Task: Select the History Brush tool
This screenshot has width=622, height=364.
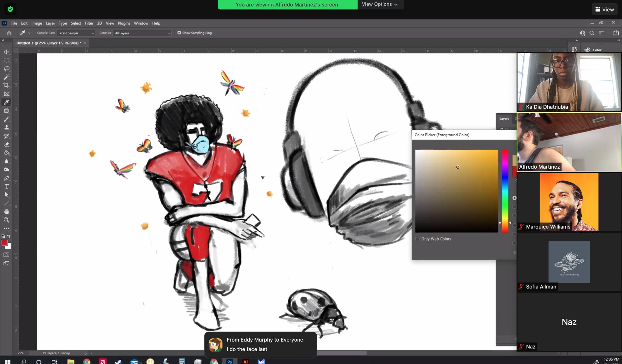Action: [x=6, y=136]
